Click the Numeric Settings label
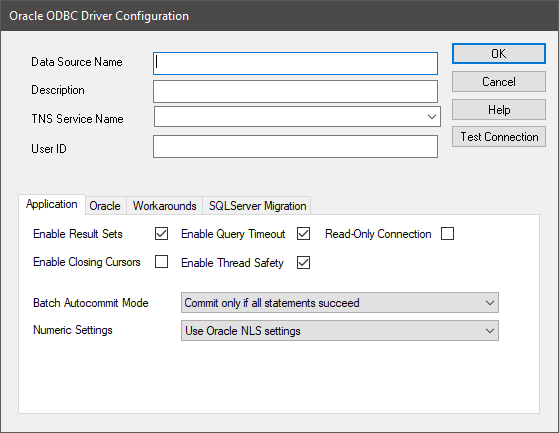559x433 pixels. pos(73,330)
